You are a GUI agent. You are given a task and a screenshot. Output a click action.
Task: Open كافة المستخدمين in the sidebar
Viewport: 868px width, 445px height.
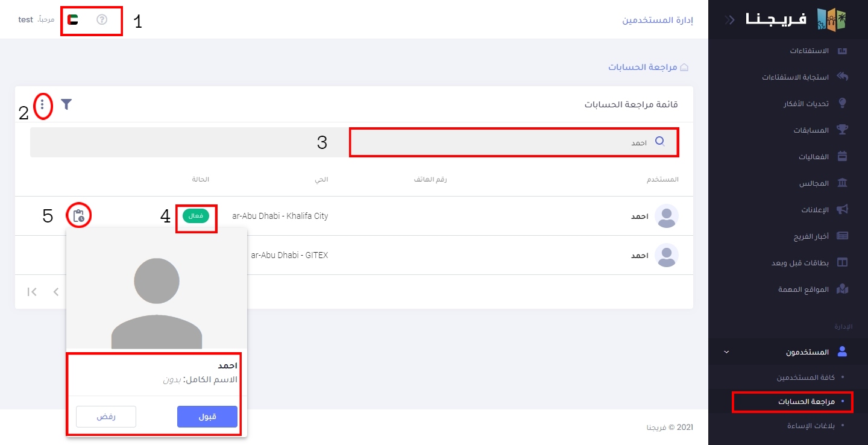(805, 377)
